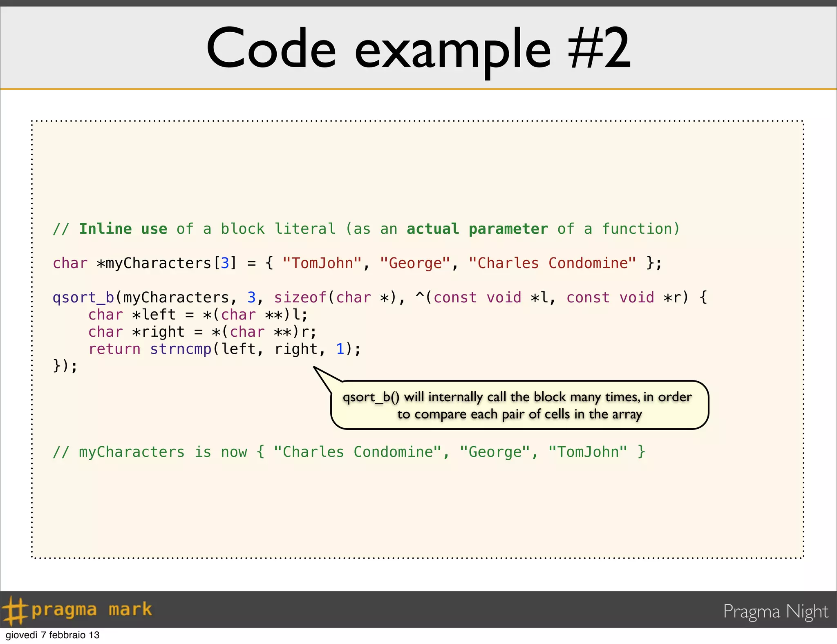This screenshot has height=644, width=837.
Task: Click the 'char *left' declaration line
Action: coord(198,315)
